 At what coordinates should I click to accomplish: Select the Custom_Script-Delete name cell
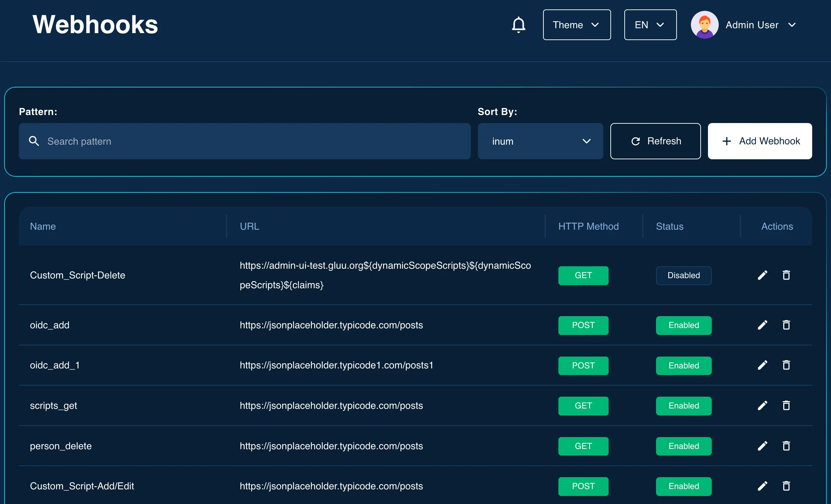pyautogui.click(x=77, y=275)
